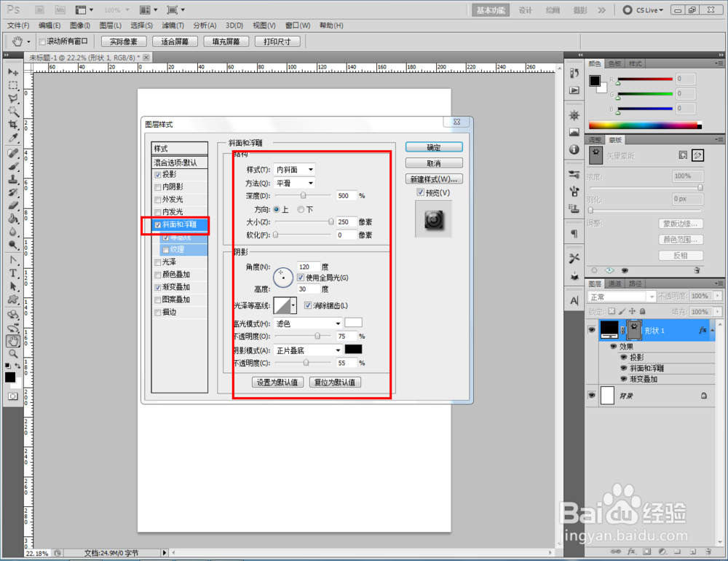Expand more workspaces chevron
The width and height of the screenshot is (728, 561).
pyautogui.click(x=602, y=10)
